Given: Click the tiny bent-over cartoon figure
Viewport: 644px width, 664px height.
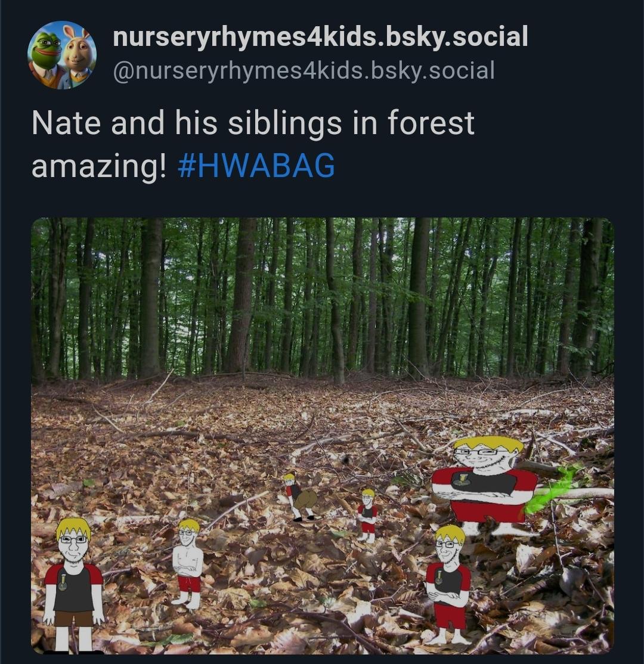Looking at the screenshot, I should (300, 497).
